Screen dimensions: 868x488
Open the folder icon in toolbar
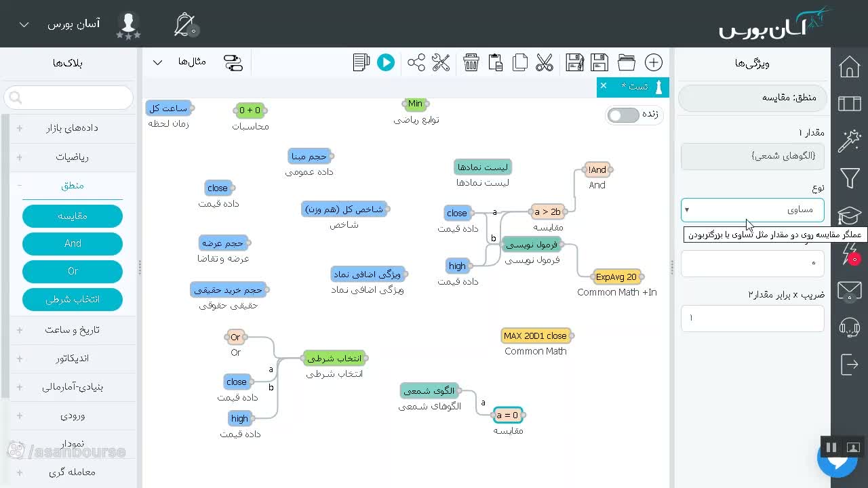pyautogui.click(x=627, y=62)
